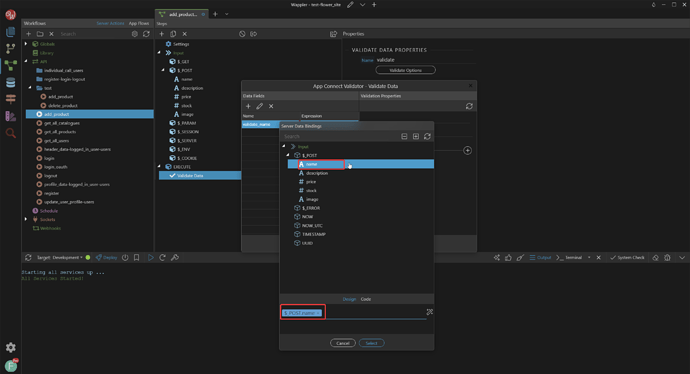Run project with play icon
This screenshot has width=690, height=374.
coord(150,257)
